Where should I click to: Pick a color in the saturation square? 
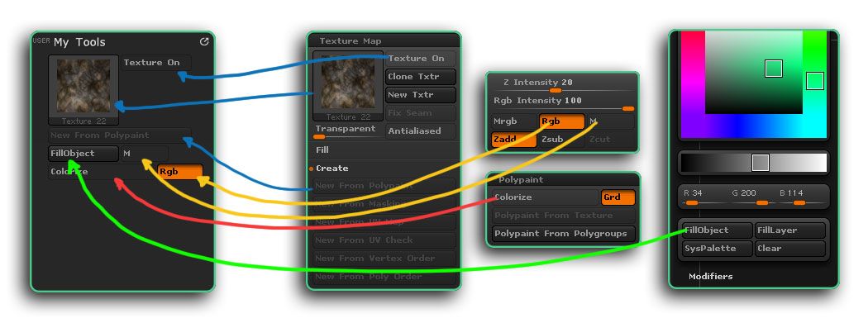753,73
